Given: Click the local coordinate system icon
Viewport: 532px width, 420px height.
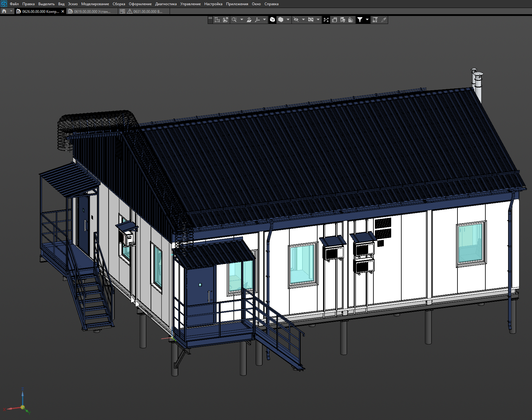Looking at the screenshot, I should pos(217,20).
